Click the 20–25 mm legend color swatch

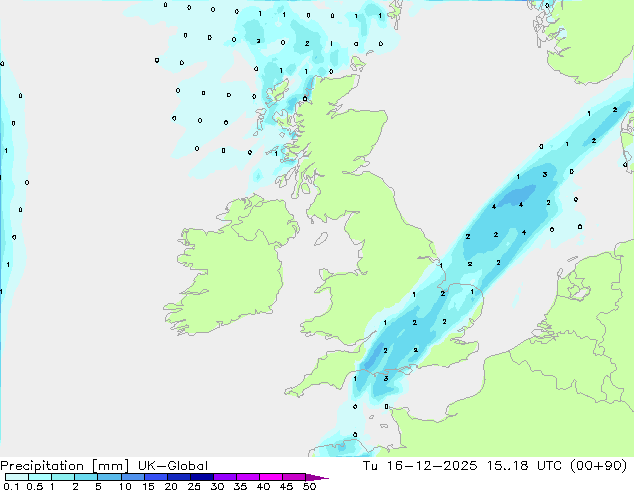[x=179, y=477]
